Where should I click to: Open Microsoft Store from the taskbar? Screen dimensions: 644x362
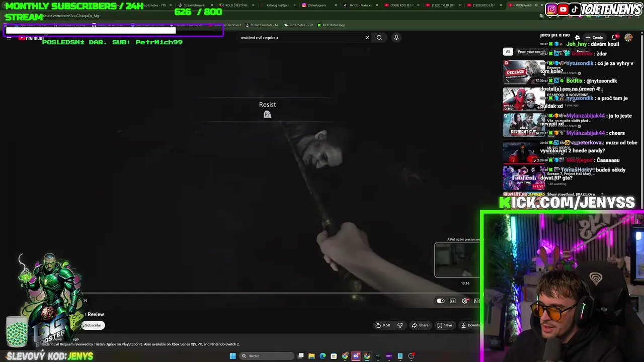pos(334,356)
